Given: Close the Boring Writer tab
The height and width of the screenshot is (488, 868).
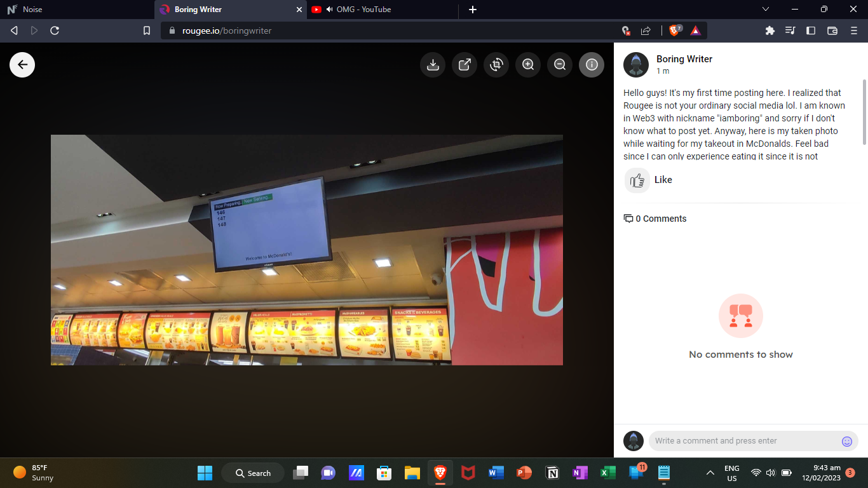Looking at the screenshot, I should point(300,10).
